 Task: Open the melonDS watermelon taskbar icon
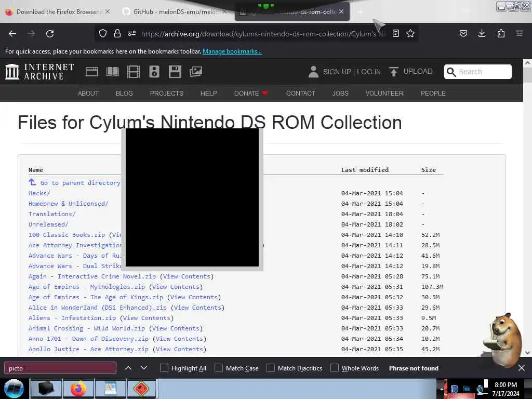[x=141, y=389]
